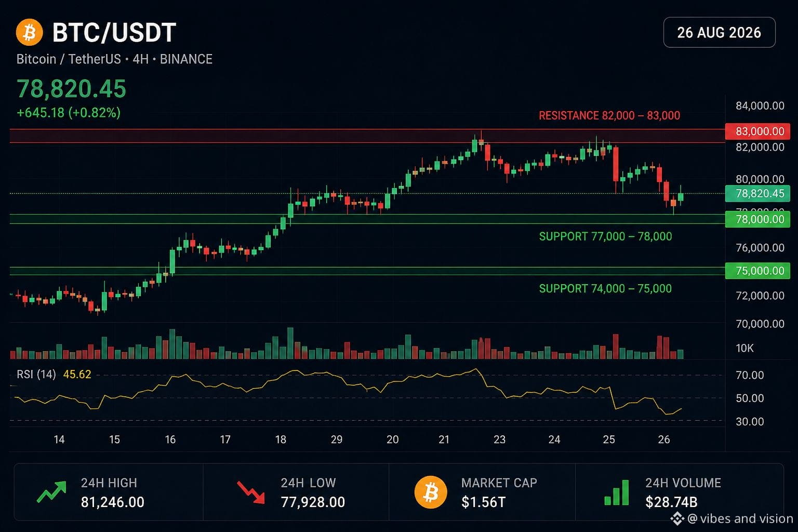Click the 30.00 RSI axis label
This screenshot has height=532, width=798.
click(750, 421)
